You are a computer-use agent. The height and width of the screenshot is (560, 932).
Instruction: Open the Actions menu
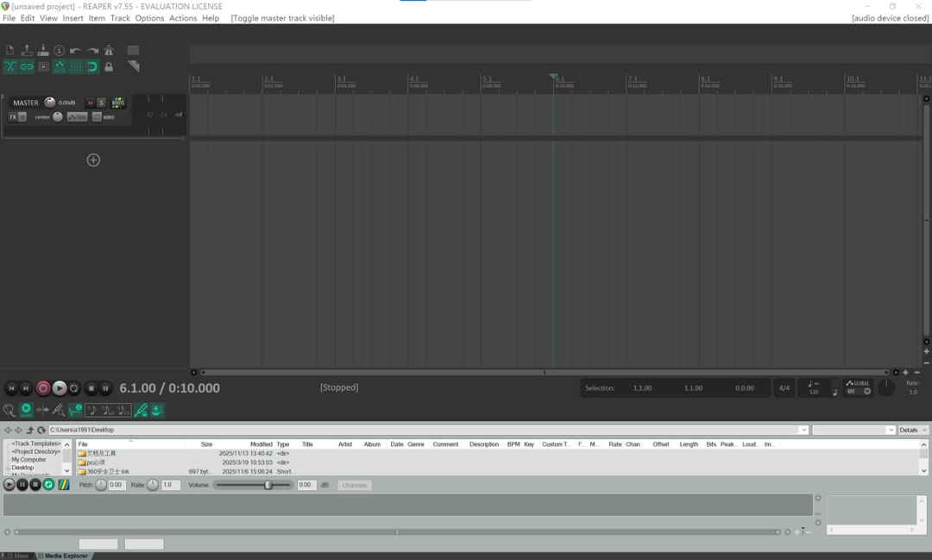coord(182,18)
